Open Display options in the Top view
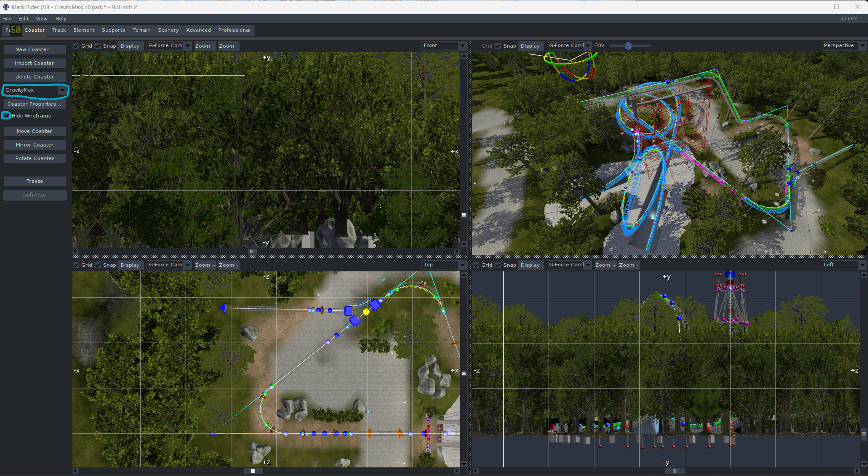 point(130,265)
